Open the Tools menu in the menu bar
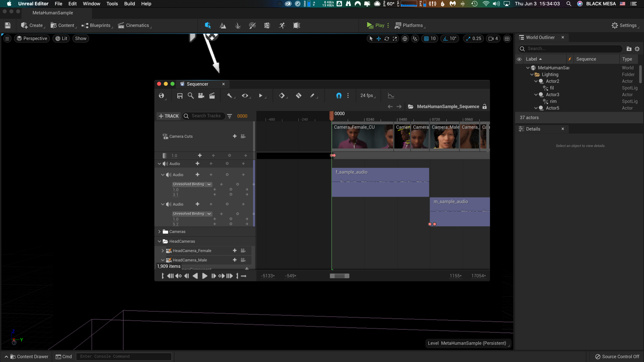Screen dimensions: 644x362 112,3
